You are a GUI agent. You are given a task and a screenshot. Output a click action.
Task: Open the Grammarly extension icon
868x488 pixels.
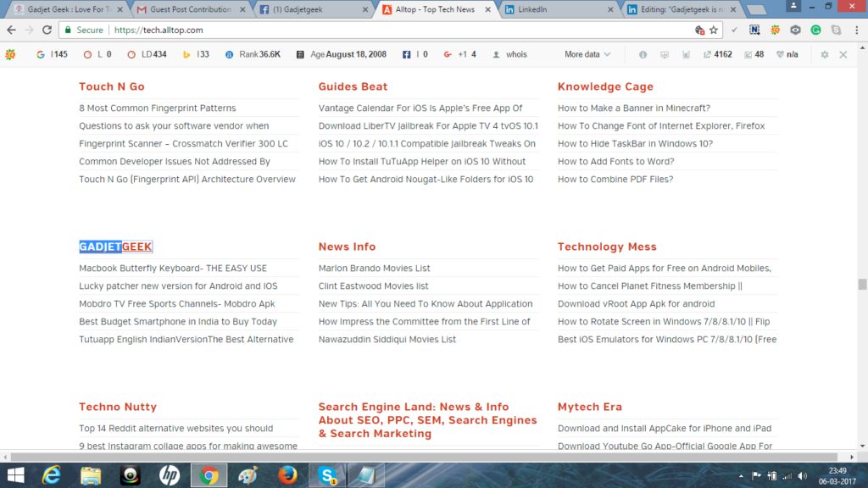click(816, 30)
